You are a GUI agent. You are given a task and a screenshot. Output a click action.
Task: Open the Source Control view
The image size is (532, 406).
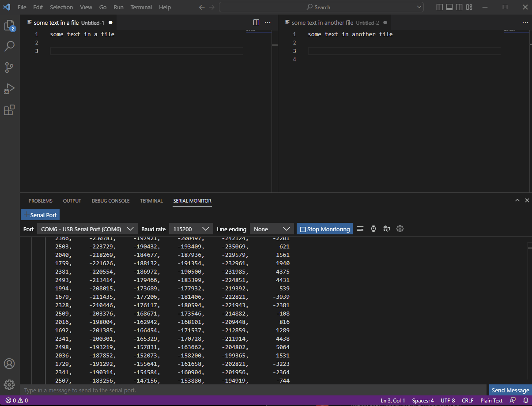[10, 67]
